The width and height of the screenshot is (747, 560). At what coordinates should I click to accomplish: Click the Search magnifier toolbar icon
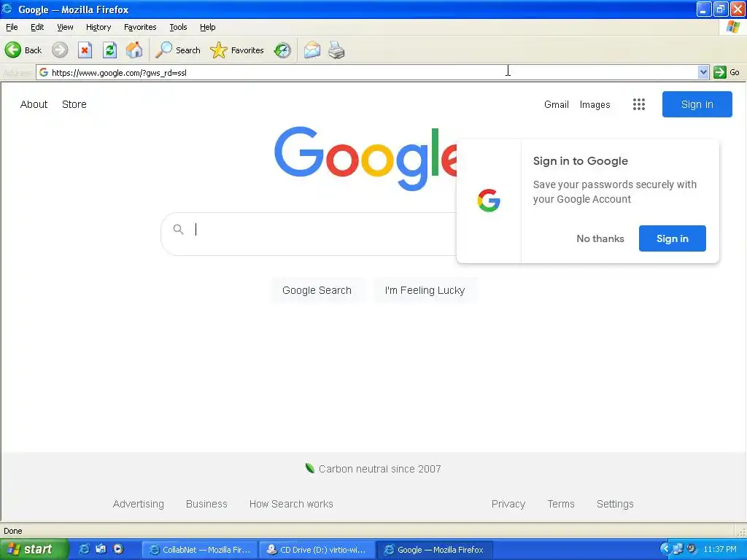[164, 50]
